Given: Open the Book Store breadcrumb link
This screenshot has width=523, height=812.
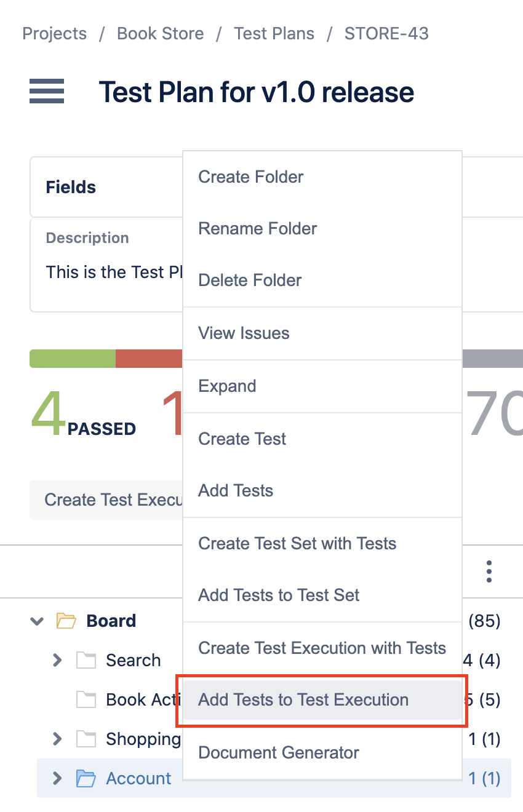Looking at the screenshot, I should coord(161,33).
